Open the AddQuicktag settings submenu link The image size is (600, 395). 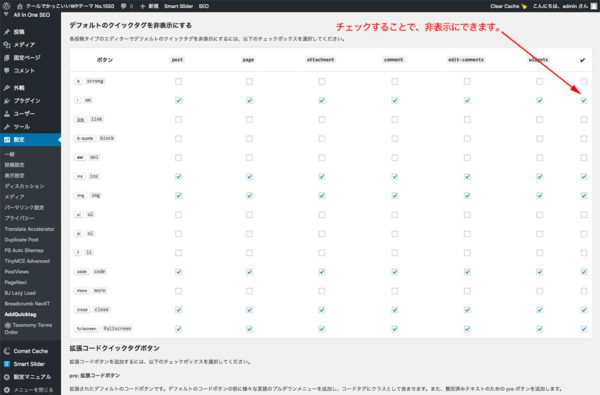[x=21, y=314]
